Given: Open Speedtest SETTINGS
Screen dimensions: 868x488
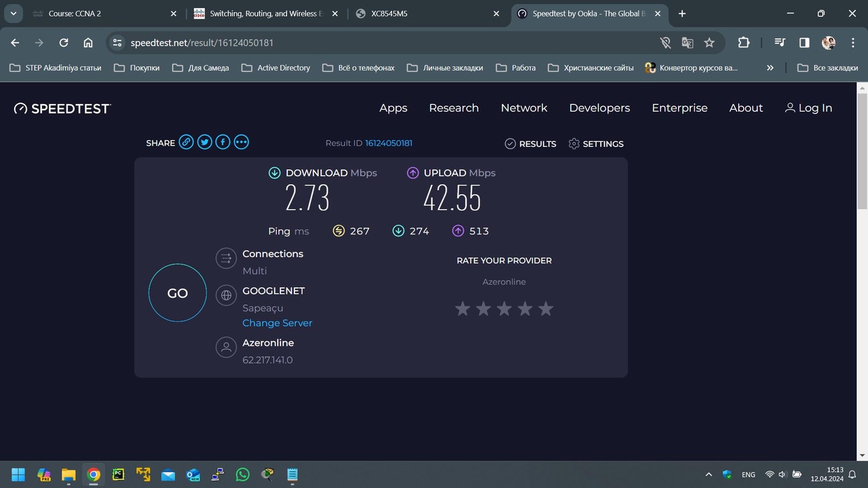Looking at the screenshot, I should tap(596, 144).
